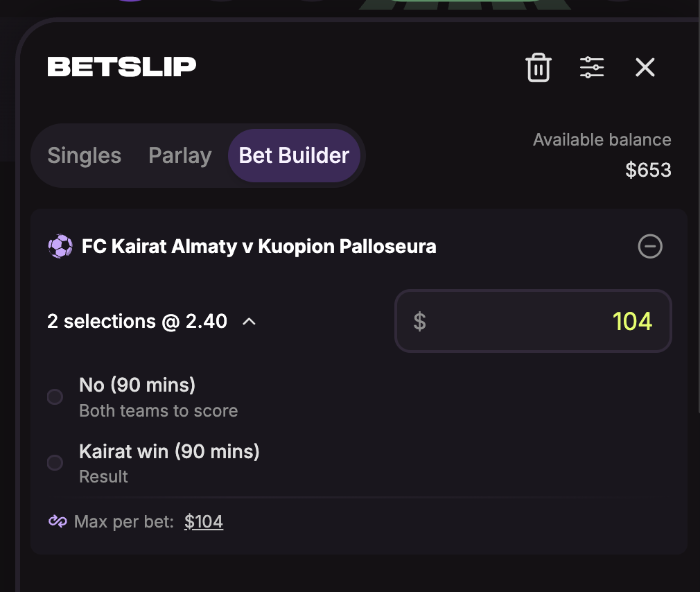Click the trash icon to clear betslip
700x592 pixels.
coord(539,67)
